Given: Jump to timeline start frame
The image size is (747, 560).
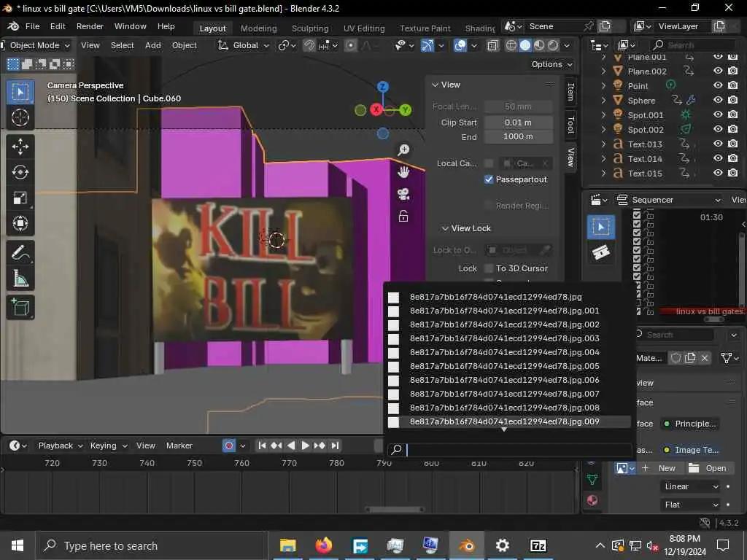Looking at the screenshot, I should [x=262, y=446].
